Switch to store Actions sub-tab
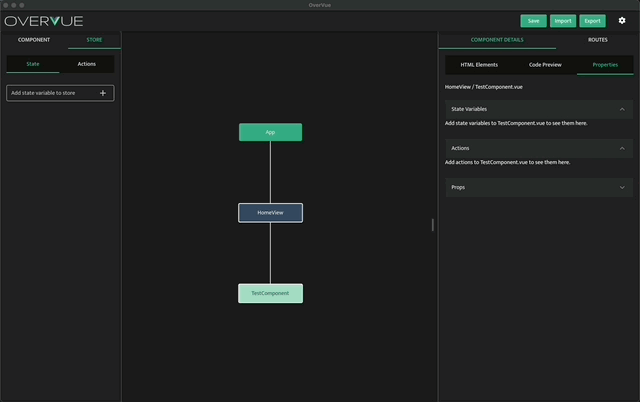The height and width of the screenshot is (402, 640). click(87, 64)
